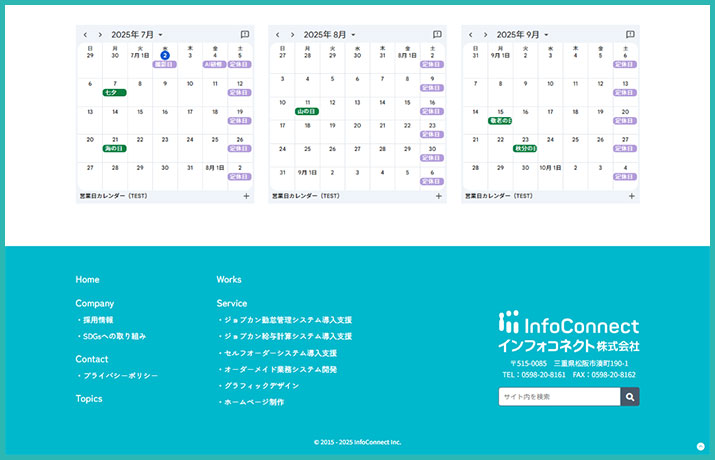Select the 山の日 event on August 11
This screenshot has height=460, width=715.
pyautogui.click(x=306, y=111)
